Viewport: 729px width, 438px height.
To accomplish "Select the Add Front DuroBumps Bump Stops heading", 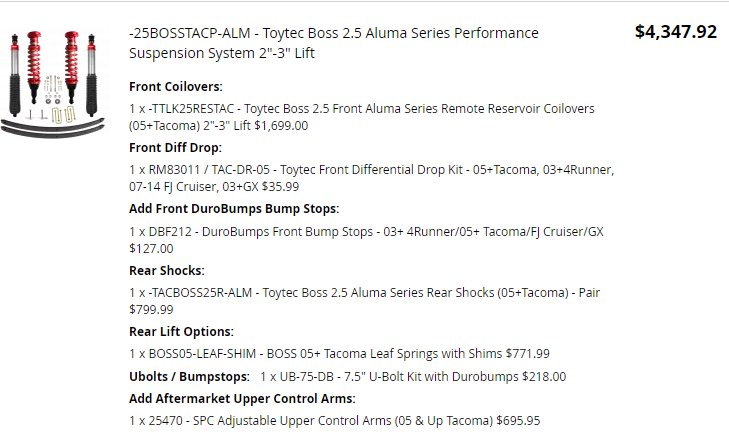I will (x=234, y=209).
